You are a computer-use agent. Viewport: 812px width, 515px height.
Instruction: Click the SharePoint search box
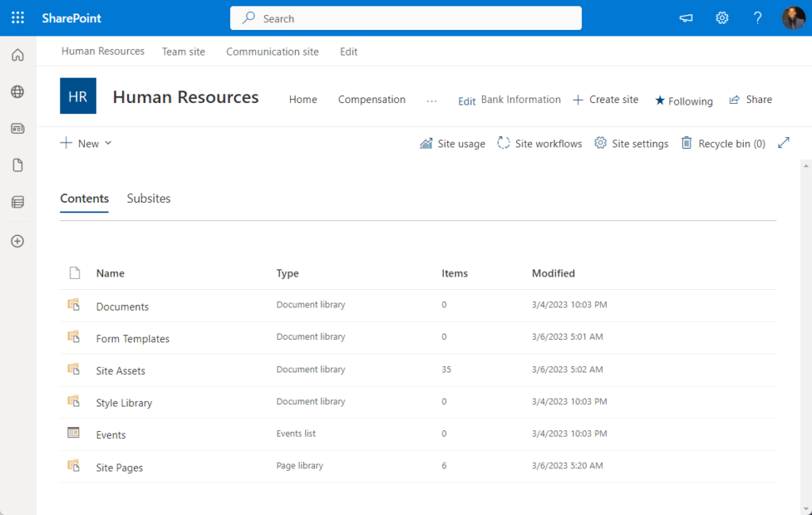405,18
